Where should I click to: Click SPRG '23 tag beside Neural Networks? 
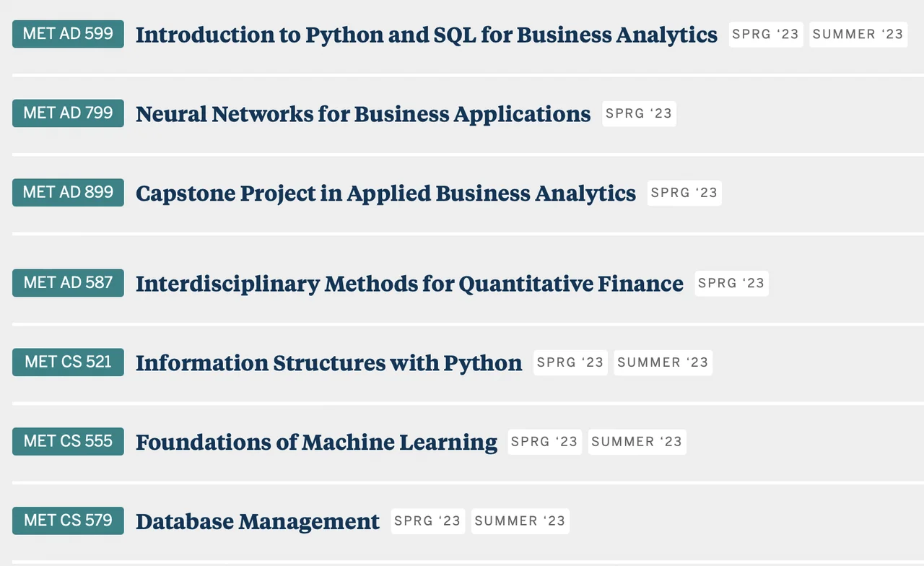click(x=639, y=114)
